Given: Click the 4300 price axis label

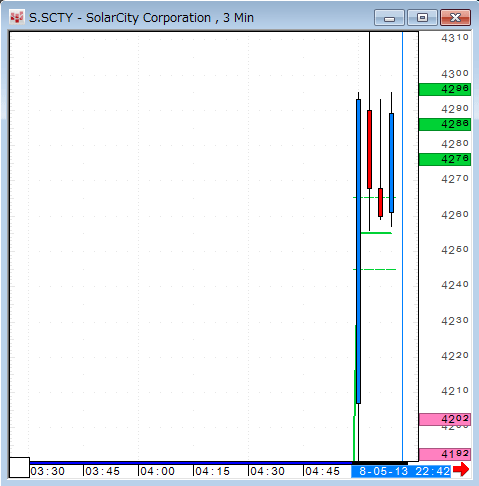Looking at the screenshot, I should click(455, 73).
